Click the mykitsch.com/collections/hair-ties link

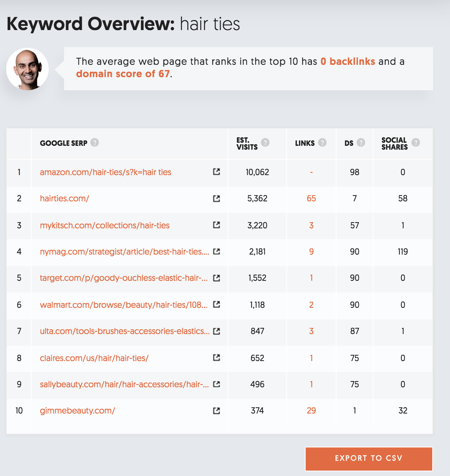[x=105, y=225]
